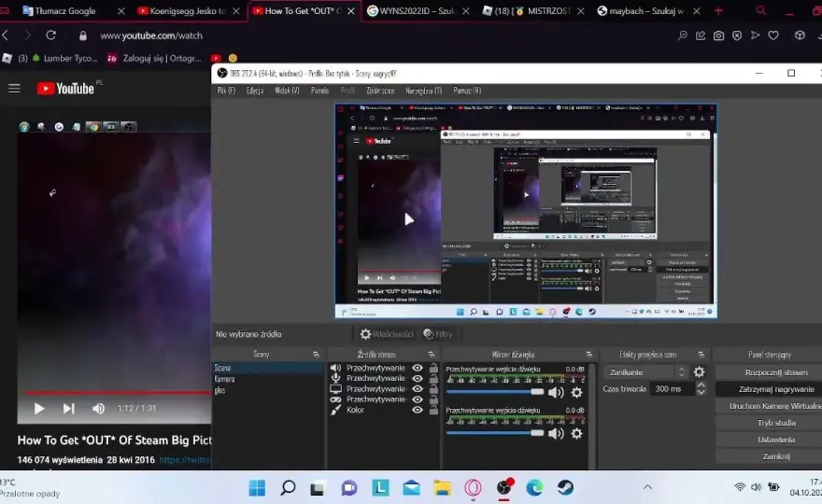Toggle the lock on the speaker source row

(x=433, y=368)
